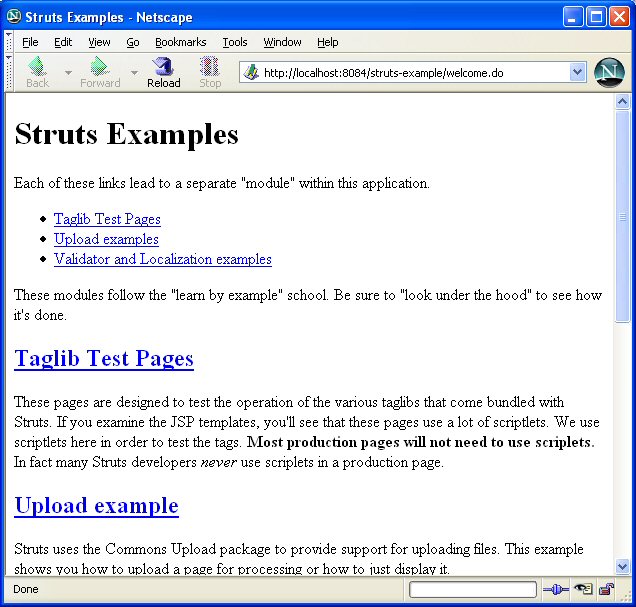Open the Back history dropdown arrow
636x607 pixels.
click(x=68, y=73)
